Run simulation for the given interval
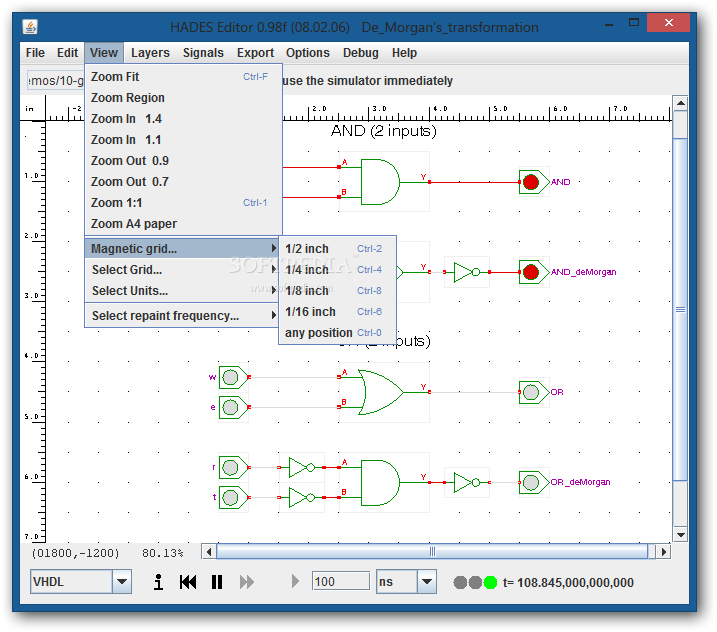Viewport: 717px width, 632px height. [295, 582]
